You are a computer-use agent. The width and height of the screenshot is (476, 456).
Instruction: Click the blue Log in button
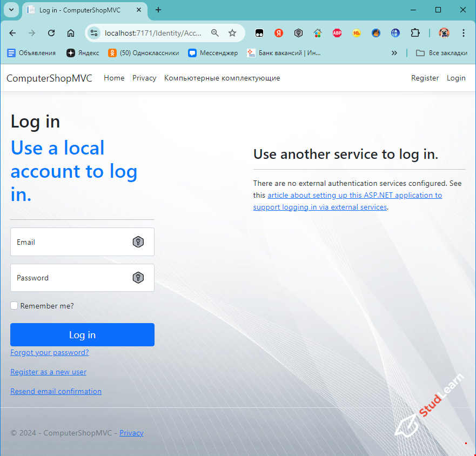[x=82, y=334]
